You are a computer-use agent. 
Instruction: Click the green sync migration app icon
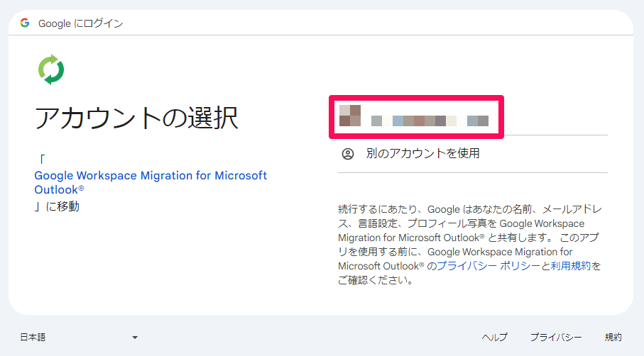(x=51, y=69)
